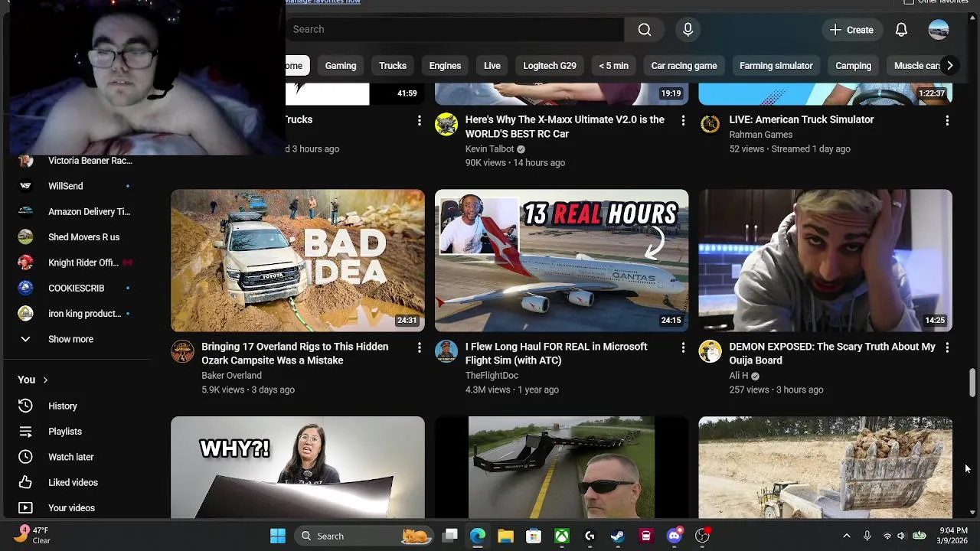
Task: Open Ali H channel avatar
Action: pyautogui.click(x=710, y=351)
